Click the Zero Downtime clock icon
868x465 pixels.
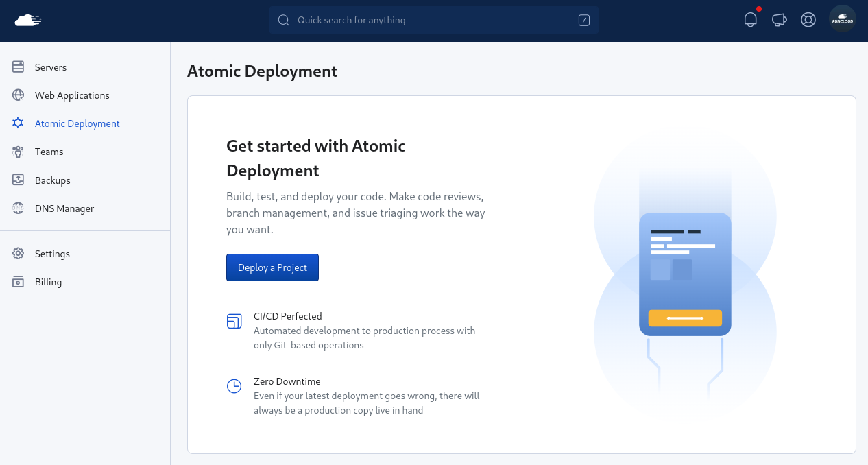pyautogui.click(x=234, y=386)
